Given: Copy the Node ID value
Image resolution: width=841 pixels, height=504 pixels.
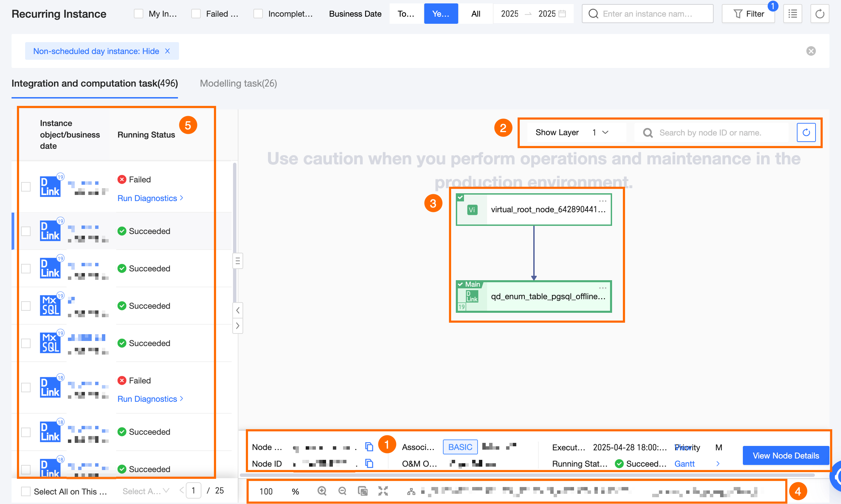Looking at the screenshot, I should coord(369,463).
